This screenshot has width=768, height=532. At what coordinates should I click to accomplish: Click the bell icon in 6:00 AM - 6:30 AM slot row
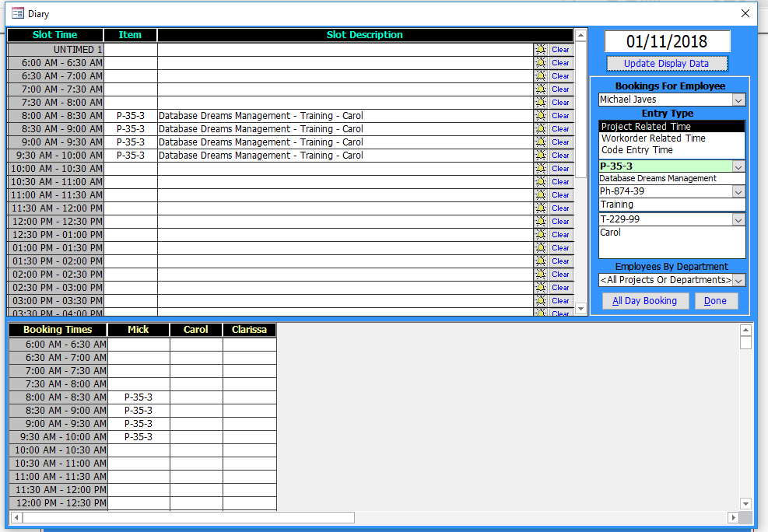click(540, 63)
